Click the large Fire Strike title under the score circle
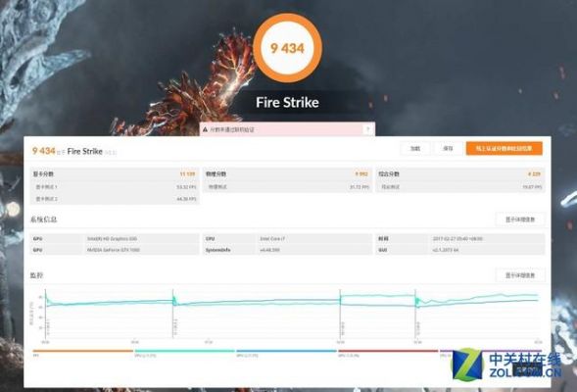577x392 pixels. [287, 102]
